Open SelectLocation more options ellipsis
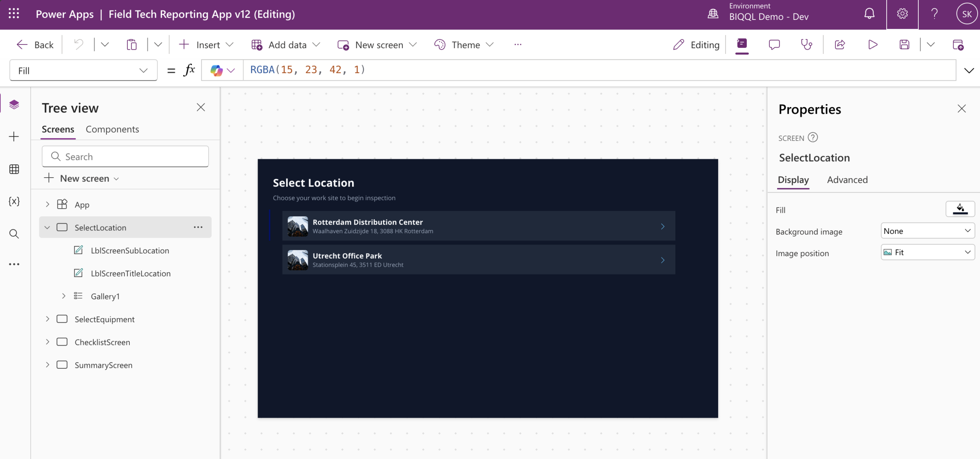The width and height of the screenshot is (980, 459). pyautogui.click(x=198, y=227)
